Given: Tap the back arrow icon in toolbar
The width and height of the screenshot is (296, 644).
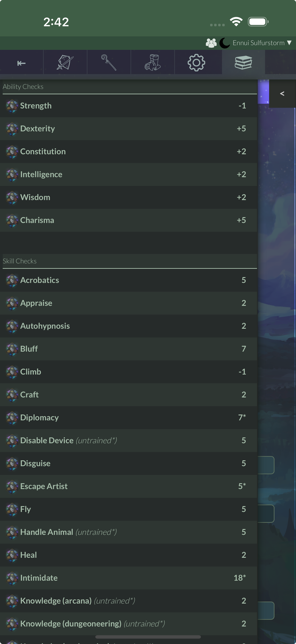Looking at the screenshot, I should (22, 63).
